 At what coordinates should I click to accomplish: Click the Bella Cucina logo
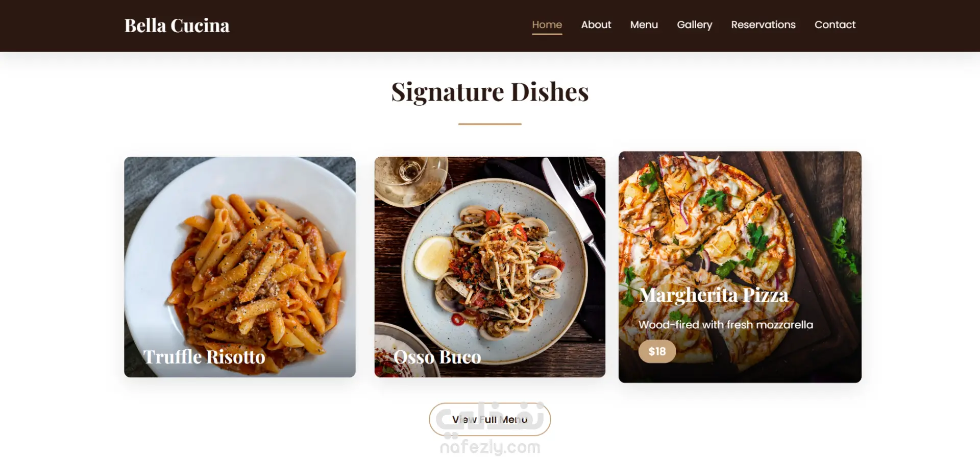(x=177, y=26)
